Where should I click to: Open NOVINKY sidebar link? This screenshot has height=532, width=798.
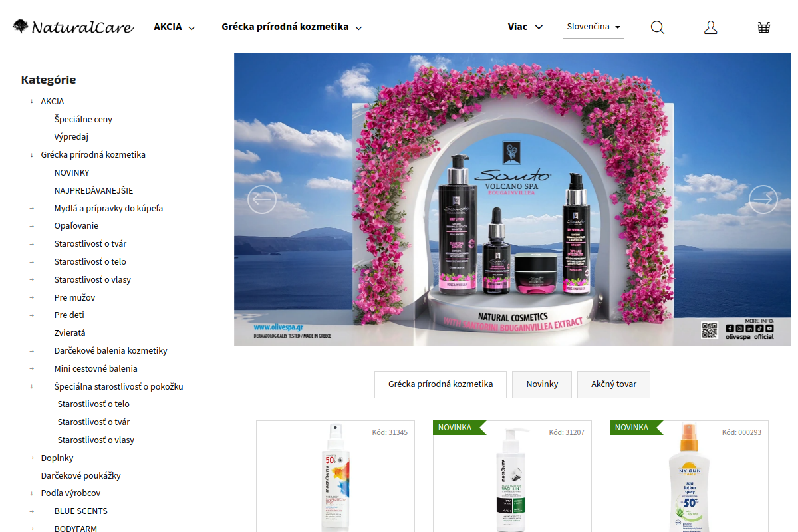click(72, 173)
